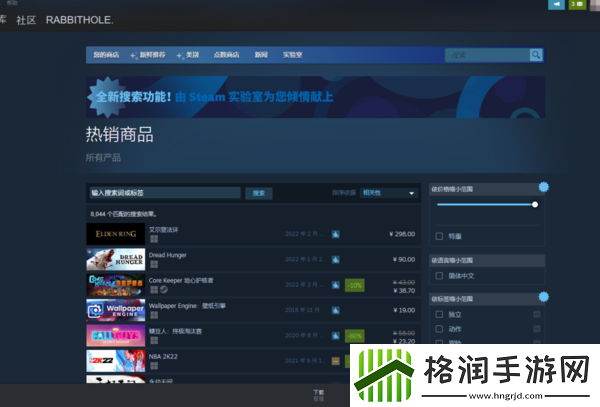This screenshot has width=600, height=407.
Task: Click the review icon on the Dread Hunger row
Action: (336, 259)
